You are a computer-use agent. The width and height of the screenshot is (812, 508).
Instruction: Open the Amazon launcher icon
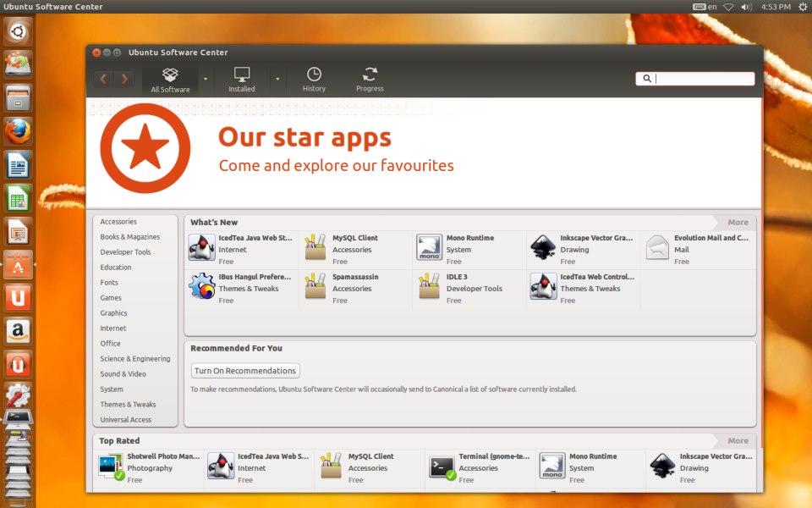coord(18,331)
